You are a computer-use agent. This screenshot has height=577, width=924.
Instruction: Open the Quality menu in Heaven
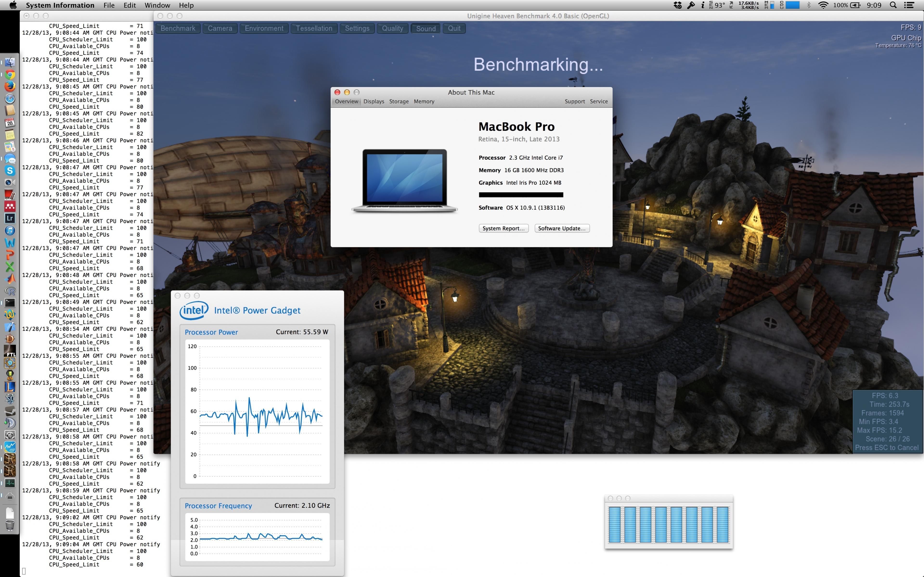click(392, 29)
